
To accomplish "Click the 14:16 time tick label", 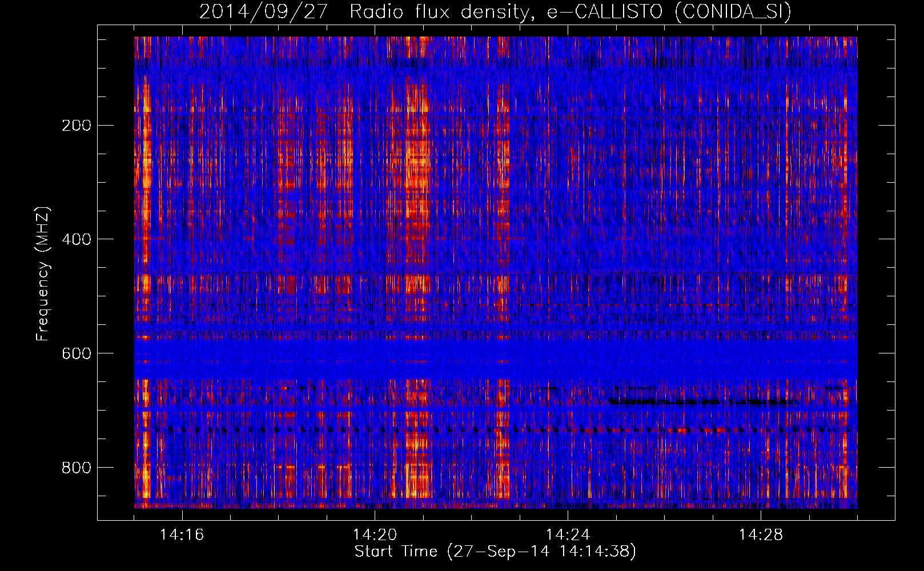I will 182,534.
